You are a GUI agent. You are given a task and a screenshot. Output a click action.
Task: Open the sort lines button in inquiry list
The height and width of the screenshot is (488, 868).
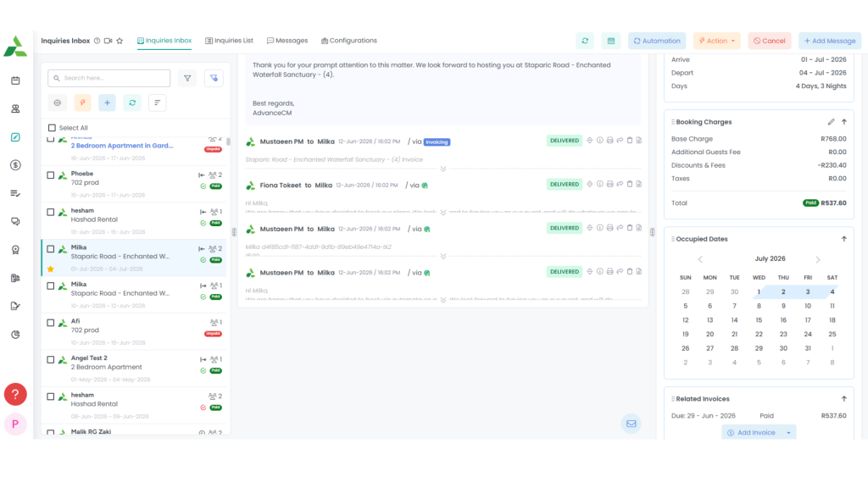pyautogui.click(x=157, y=103)
